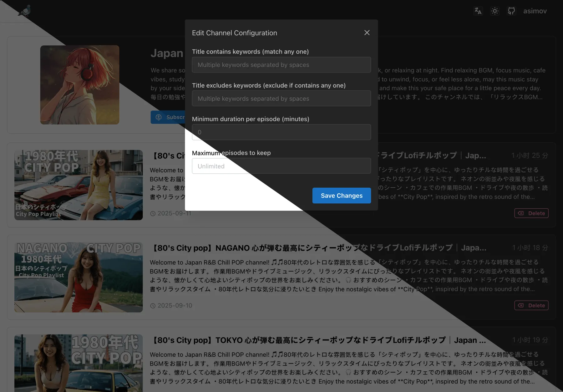563x392 pixels.
Task: Focus the title excludes keywords field
Action: (x=281, y=99)
